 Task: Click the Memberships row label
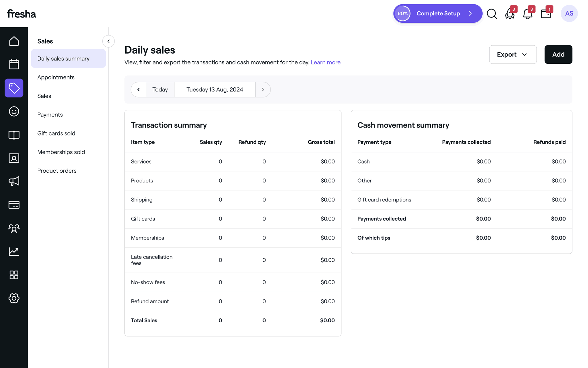147,238
